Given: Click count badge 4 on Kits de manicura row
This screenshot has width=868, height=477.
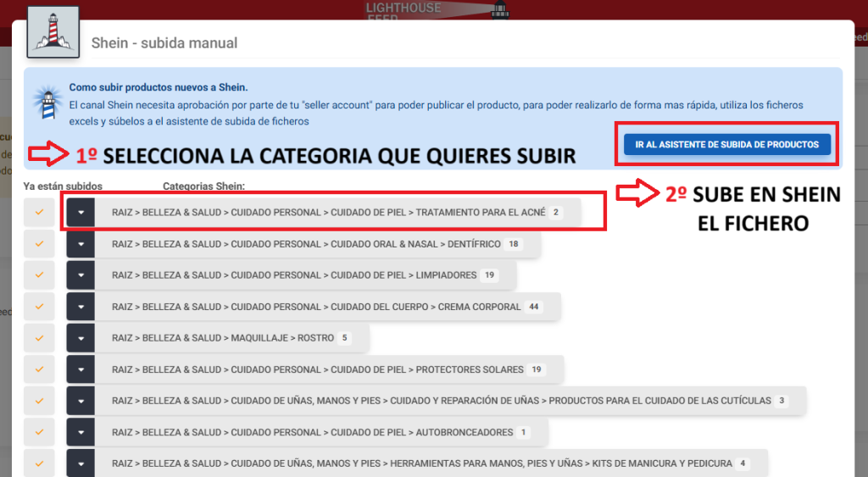Looking at the screenshot, I should 743,463.
